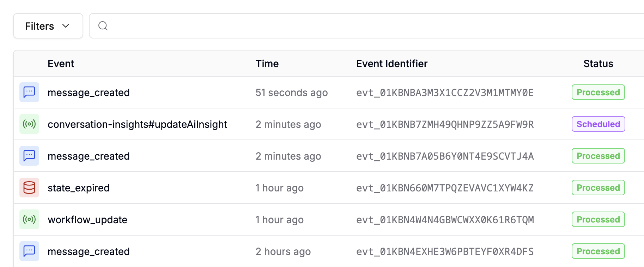Toggle the state_expired row's Processed status
The height and width of the screenshot is (267, 644).
598,188
